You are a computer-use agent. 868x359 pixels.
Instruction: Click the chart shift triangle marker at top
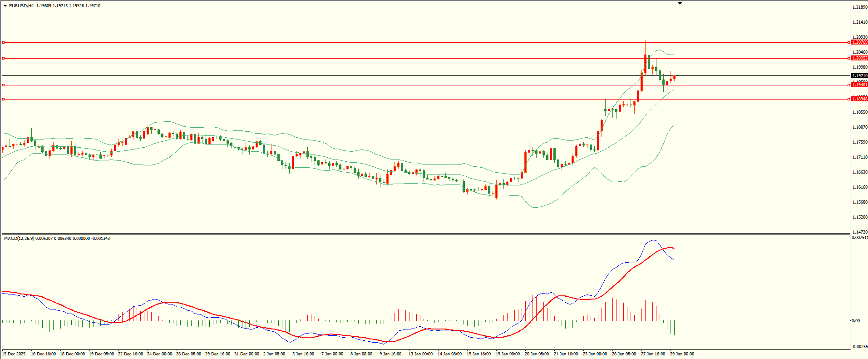click(x=680, y=3)
